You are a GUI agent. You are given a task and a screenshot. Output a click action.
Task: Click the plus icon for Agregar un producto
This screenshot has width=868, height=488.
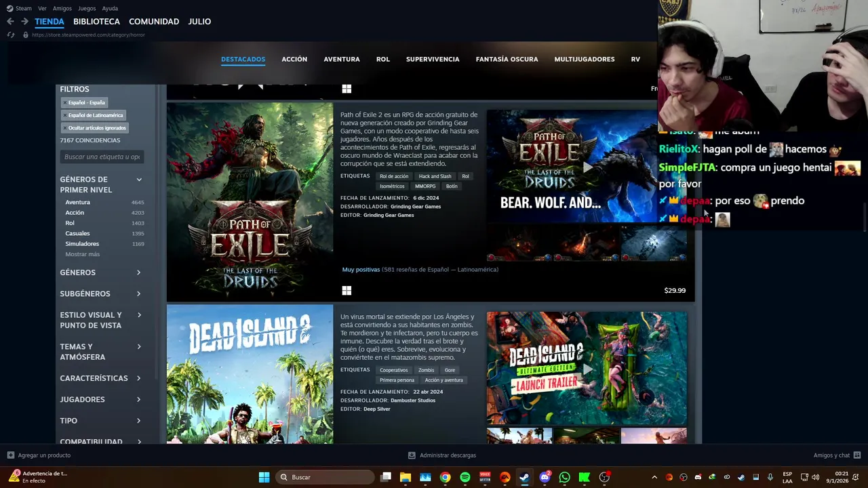10,455
